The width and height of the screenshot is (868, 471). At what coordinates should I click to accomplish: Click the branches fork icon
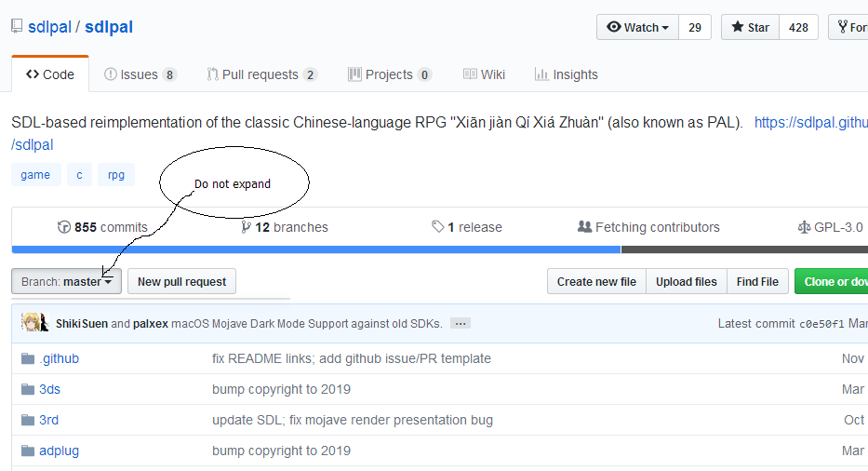coord(247,227)
